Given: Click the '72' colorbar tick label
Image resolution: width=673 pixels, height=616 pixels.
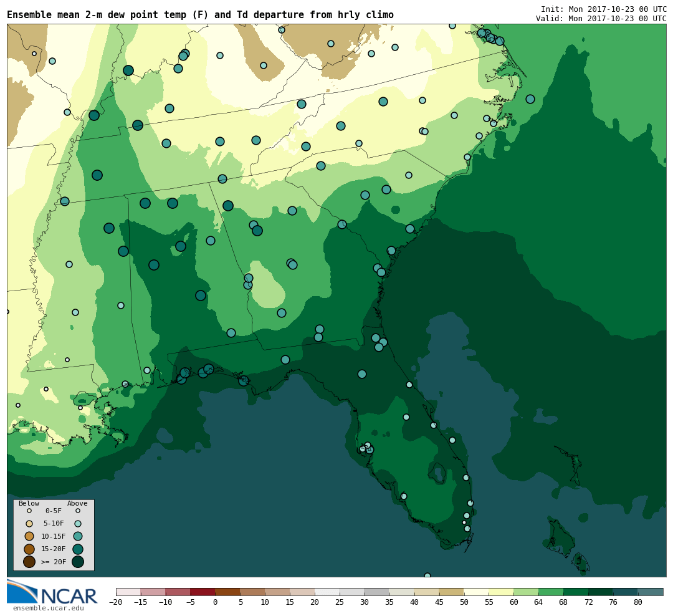Looking at the screenshot, I should (588, 602).
